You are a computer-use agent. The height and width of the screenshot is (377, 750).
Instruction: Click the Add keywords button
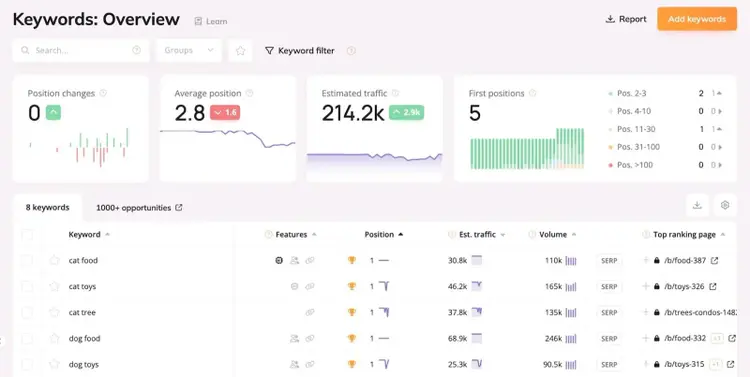tap(696, 19)
